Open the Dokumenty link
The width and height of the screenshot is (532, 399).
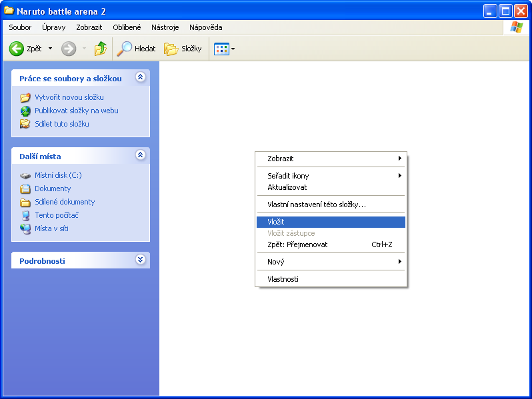(x=53, y=189)
